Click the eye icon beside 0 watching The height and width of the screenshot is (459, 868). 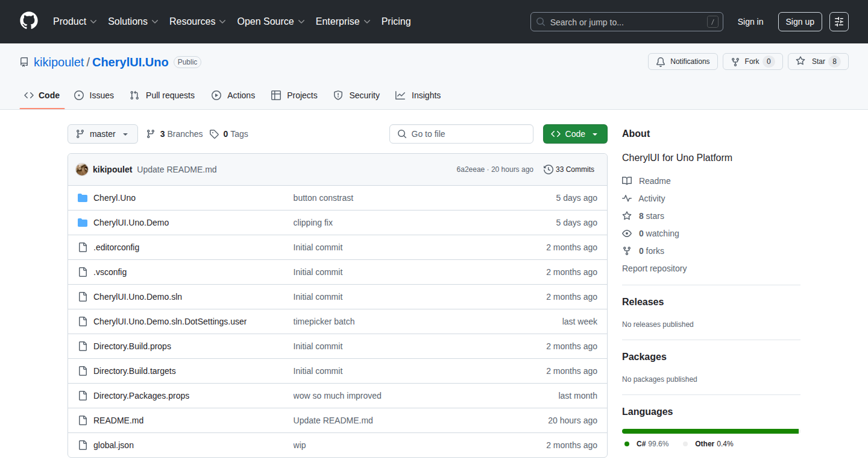[x=627, y=233]
